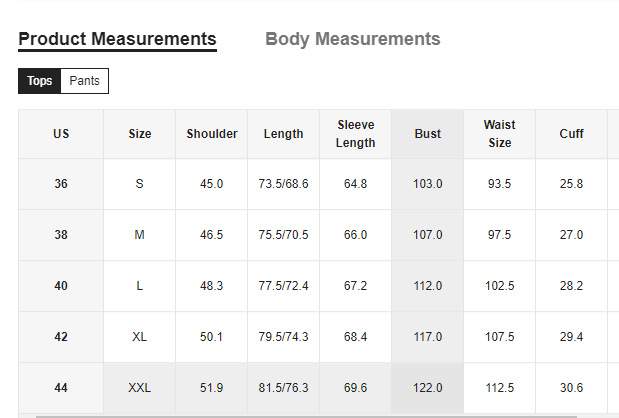Click the US 44 row label

(x=61, y=388)
